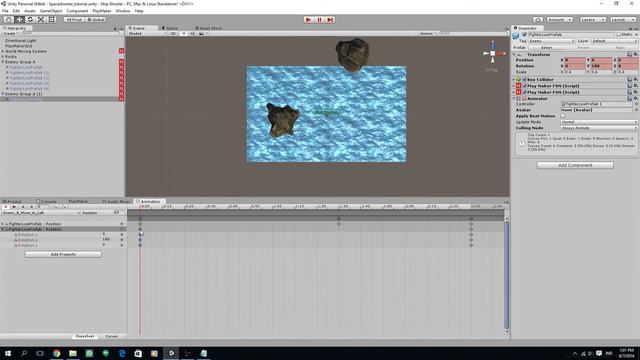Select the Rect tool in the toolbar

(51, 19)
